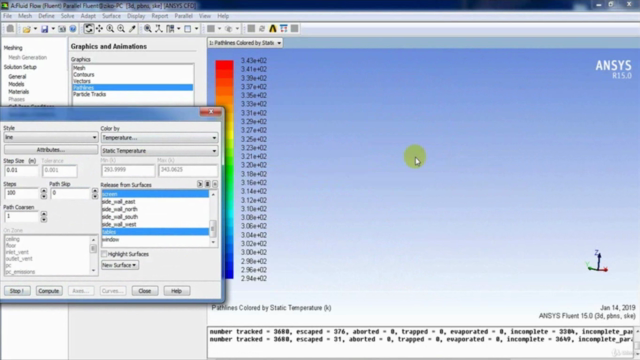Increase Path Coarsen with up spinner
Image resolution: width=640 pixels, height=360 pixels.
(x=44, y=213)
